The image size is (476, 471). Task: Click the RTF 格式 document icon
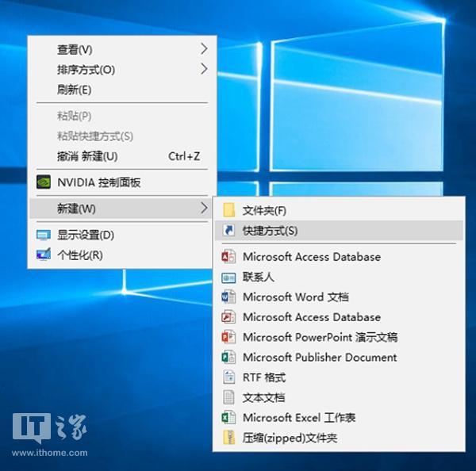point(229,377)
